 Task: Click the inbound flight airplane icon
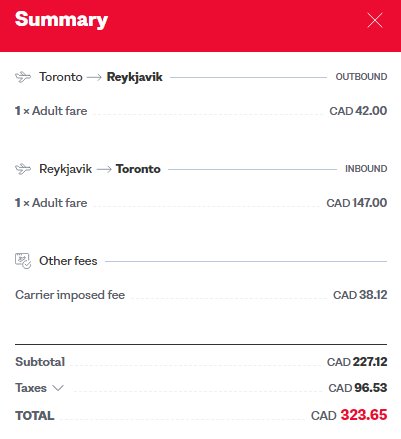click(x=23, y=169)
